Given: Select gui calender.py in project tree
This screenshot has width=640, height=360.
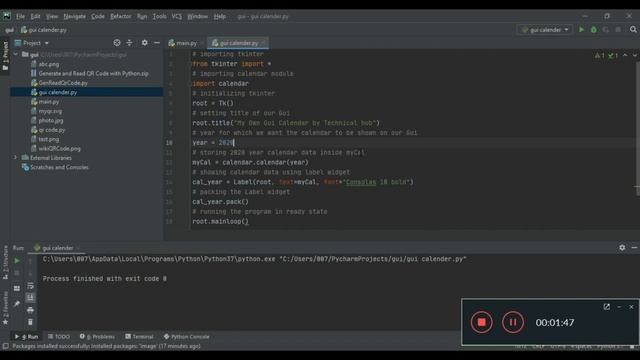Looking at the screenshot, I should (x=58, y=92).
